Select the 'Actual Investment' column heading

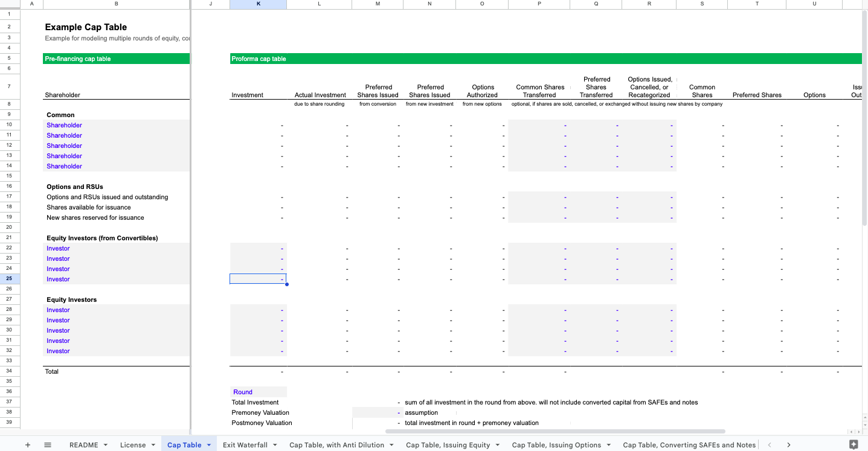tap(320, 95)
